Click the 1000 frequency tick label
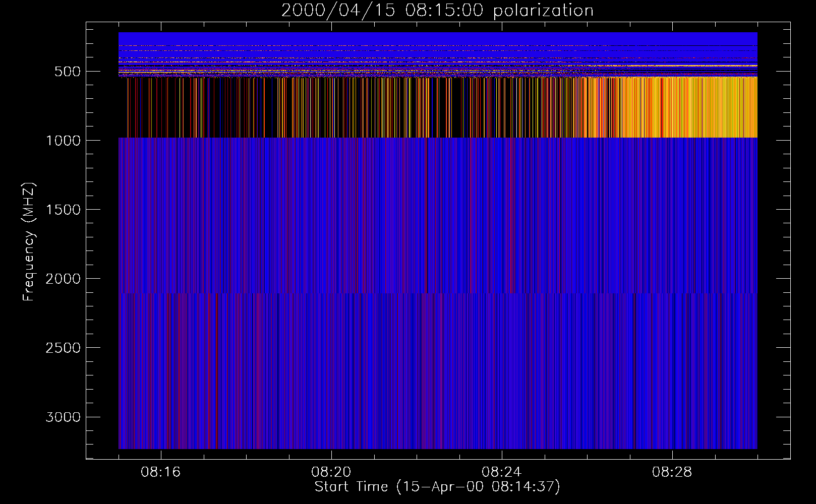The image size is (816, 504). pyautogui.click(x=63, y=141)
